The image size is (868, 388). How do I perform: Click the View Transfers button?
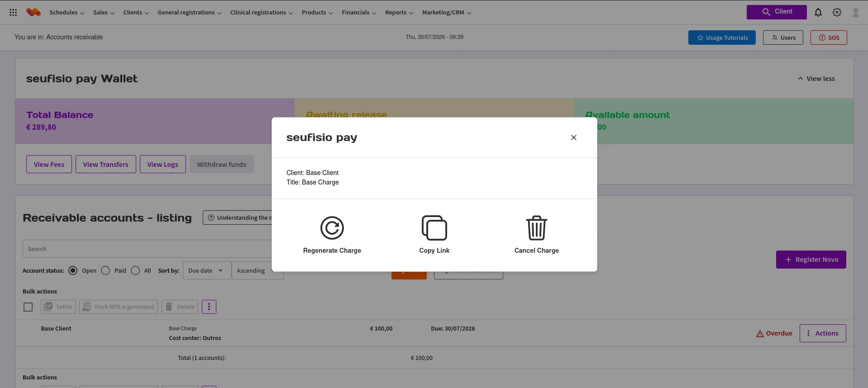pos(106,164)
